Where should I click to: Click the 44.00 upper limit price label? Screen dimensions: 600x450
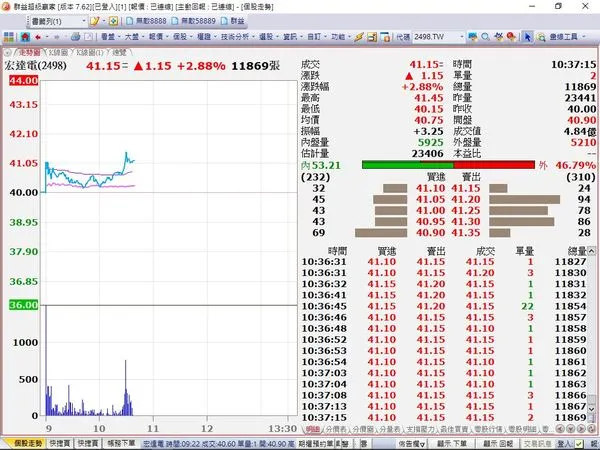coord(24,80)
